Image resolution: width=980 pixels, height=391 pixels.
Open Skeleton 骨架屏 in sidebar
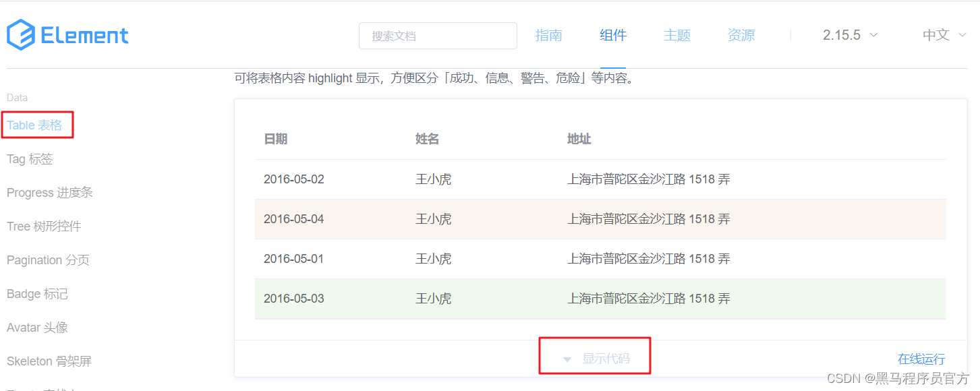(x=49, y=361)
